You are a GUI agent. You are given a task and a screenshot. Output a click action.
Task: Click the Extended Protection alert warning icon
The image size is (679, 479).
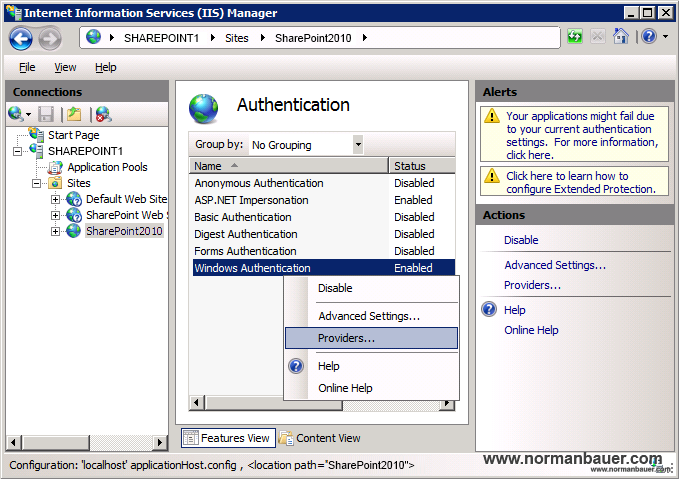pos(492,176)
